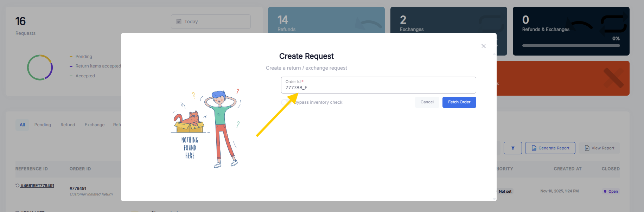Screen dimensions: 644x212
Task: Sort by the CREATED AT column header
Action: (x=567, y=169)
